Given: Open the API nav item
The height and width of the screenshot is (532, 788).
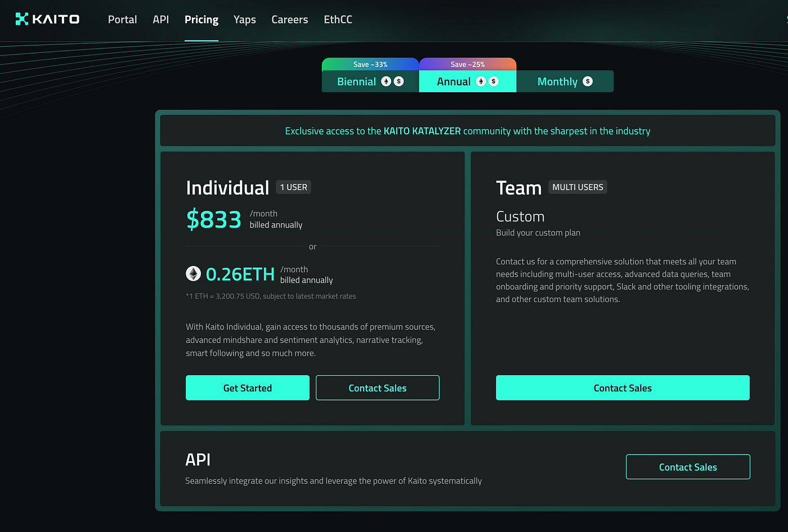Looking at the screenshot, I should 160,20.
